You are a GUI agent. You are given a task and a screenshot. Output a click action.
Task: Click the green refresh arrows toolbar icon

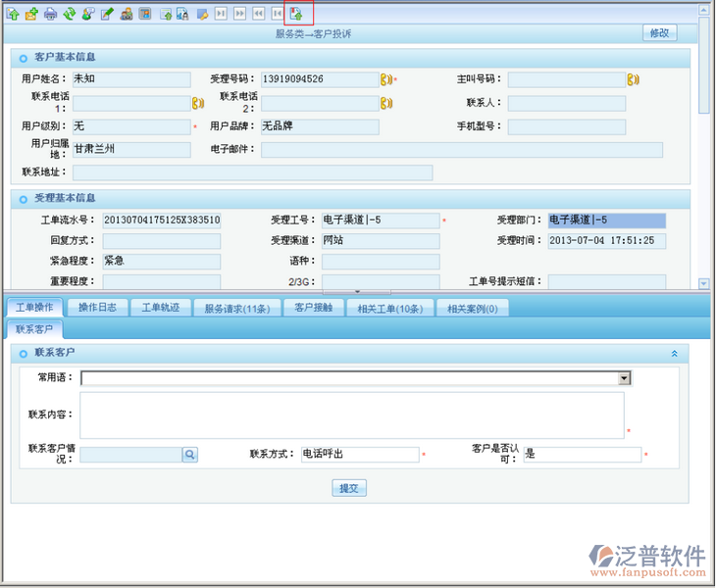[x=70, y=14]
